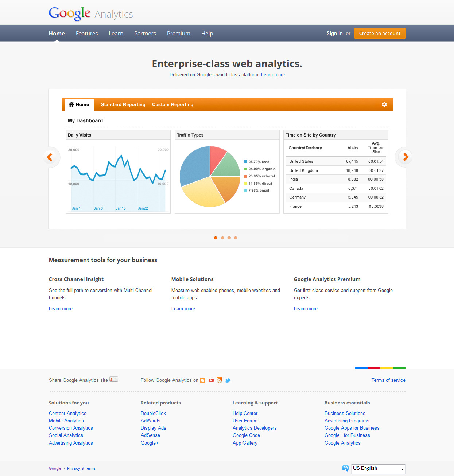Click the Google footer link
The height and width of the screenshot is (476, 454).
[55, 469]
